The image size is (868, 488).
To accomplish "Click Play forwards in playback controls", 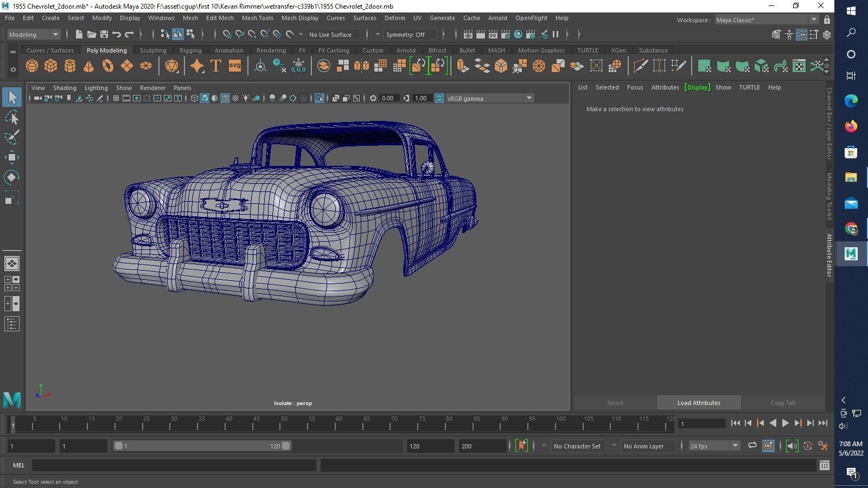I will tap(786, 423).
